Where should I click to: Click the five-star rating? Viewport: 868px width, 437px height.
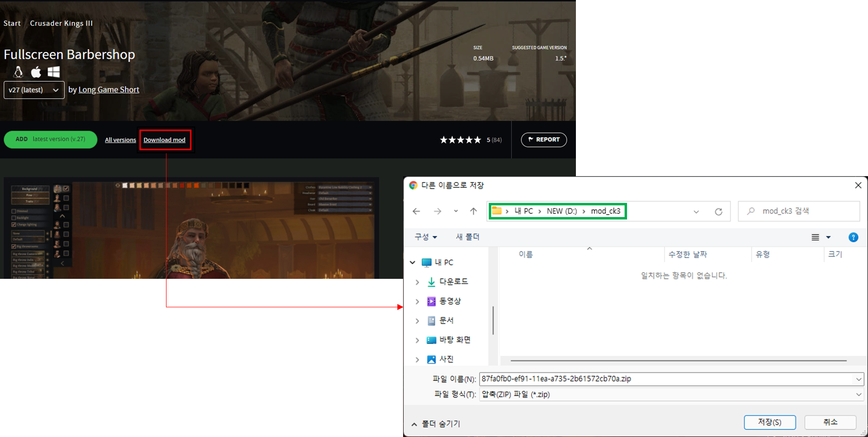(x=460, y=140)
